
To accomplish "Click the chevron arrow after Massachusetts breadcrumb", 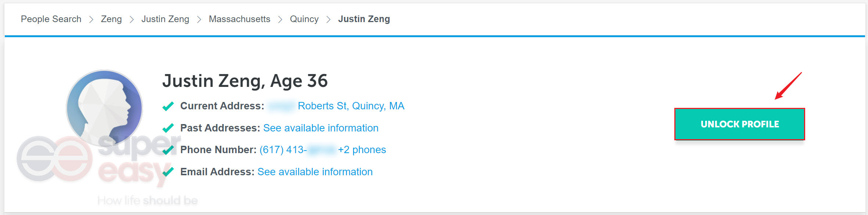I will pyautogui.click(x=280, y=19).
